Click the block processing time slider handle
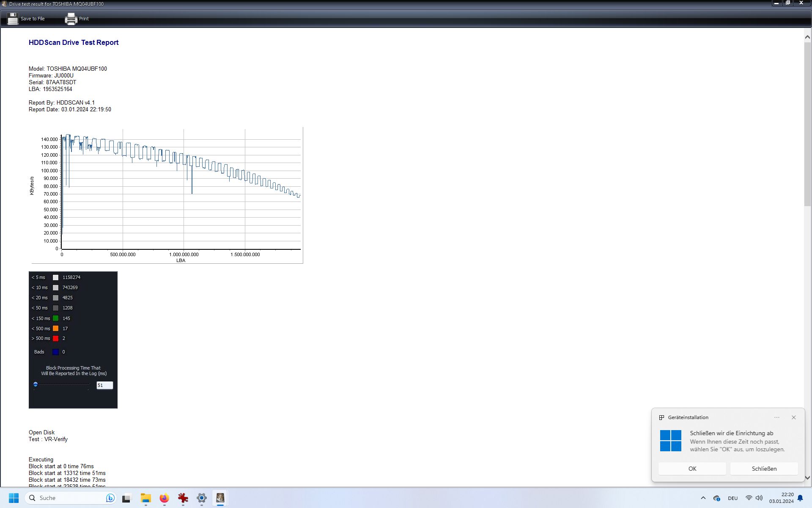 tap(36, 384)
